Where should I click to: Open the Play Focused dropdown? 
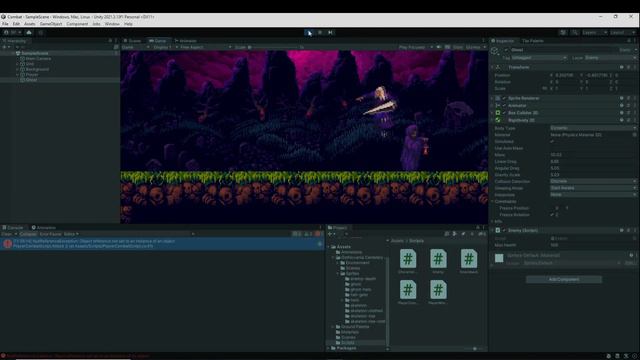click(x=415, y=47)
